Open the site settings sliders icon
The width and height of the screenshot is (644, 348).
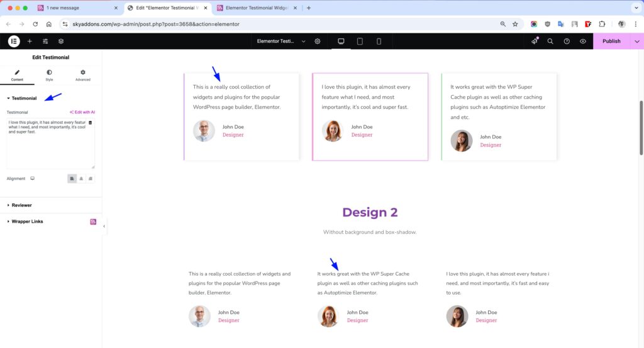click(x=45, y=41)
